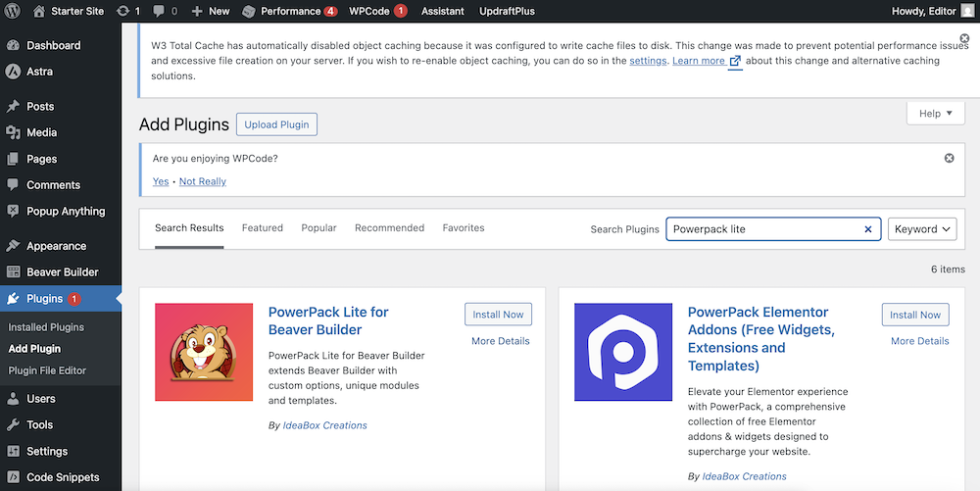Open the settings link in cache notice
This screenshot has width=980, height=491.
[x=648, y=61]
